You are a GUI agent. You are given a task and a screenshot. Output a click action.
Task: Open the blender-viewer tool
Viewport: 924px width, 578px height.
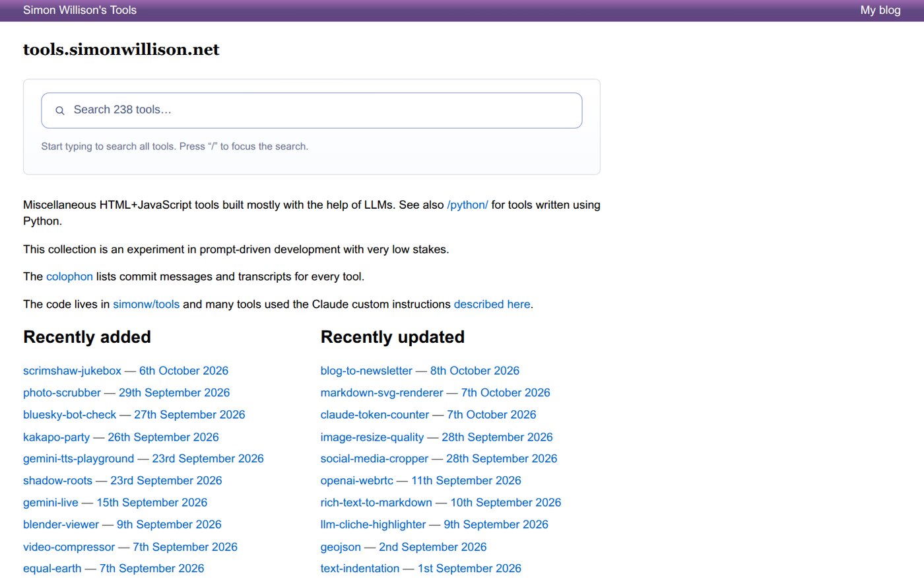click(x=61, y=524)
